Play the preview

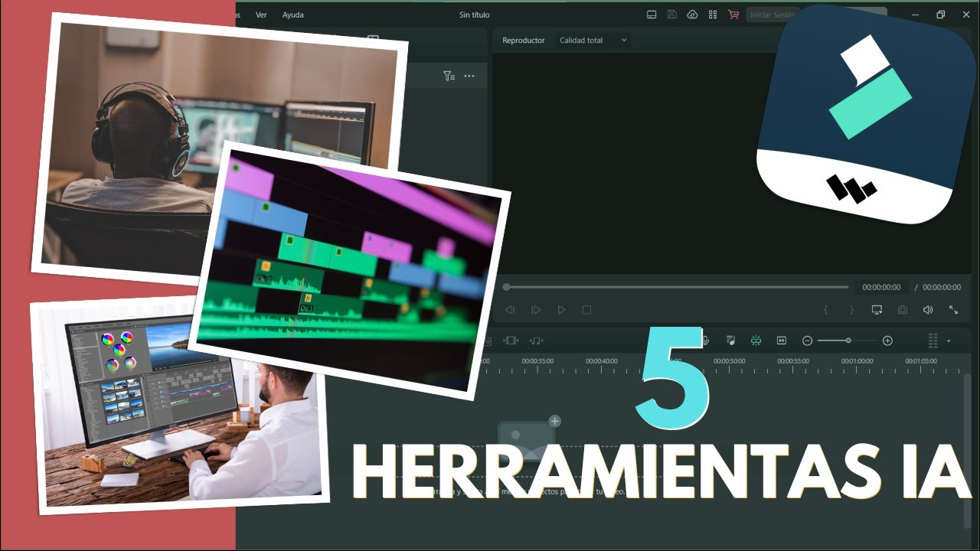tap(561, 310)
